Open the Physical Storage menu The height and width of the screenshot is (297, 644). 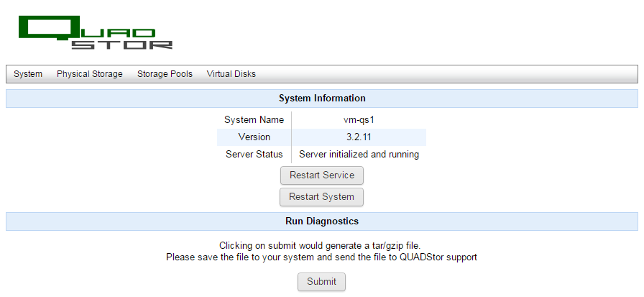(x=90, y=74)
